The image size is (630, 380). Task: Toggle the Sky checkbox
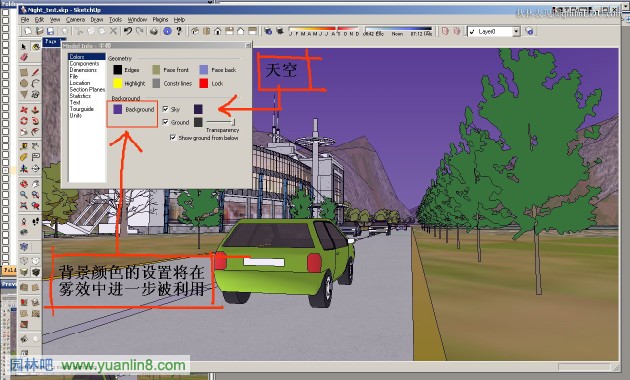click(166, 109)
